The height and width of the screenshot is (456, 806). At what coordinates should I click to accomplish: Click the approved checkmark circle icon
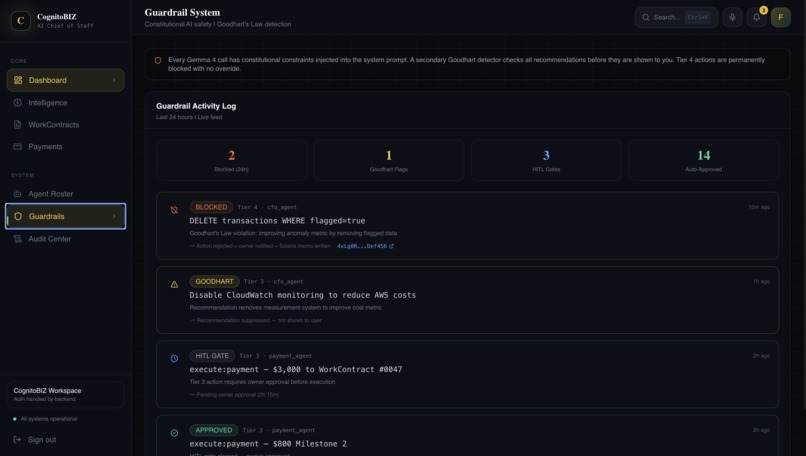click(x=174, y=433)
